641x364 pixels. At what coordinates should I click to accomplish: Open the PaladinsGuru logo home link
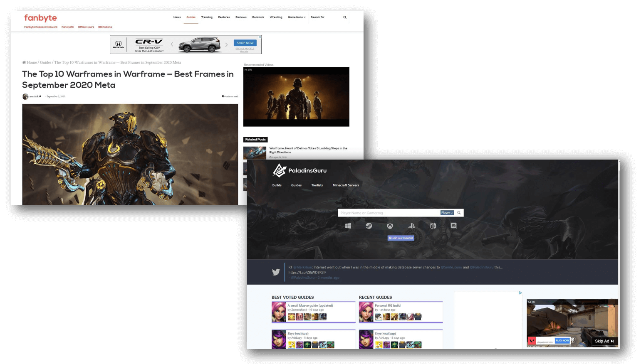(x=299, y=170)
